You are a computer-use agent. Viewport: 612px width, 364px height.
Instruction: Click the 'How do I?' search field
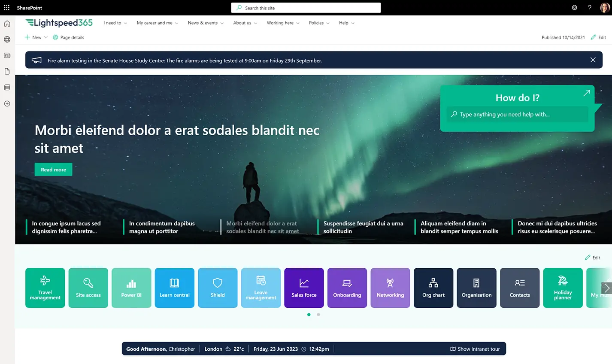click(x=517, y=115)
